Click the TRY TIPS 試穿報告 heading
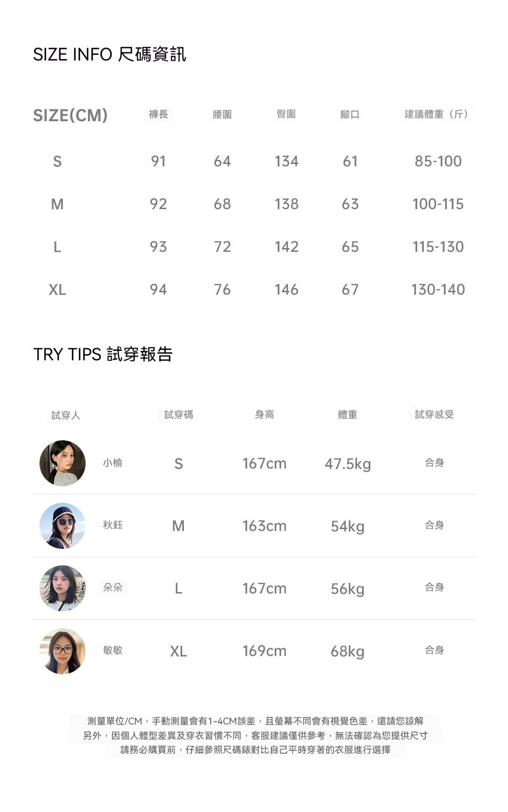This screenshot has height=812, width=508. click(103, 354)
